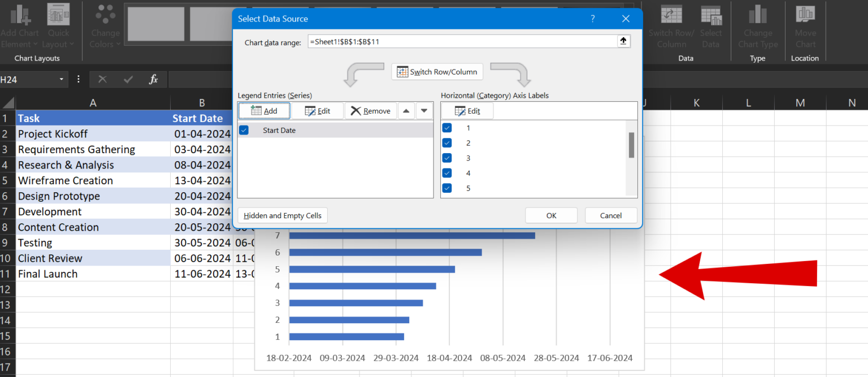Move series up with up arrow
The image size is (868, 377).
[x=406, y=111]
